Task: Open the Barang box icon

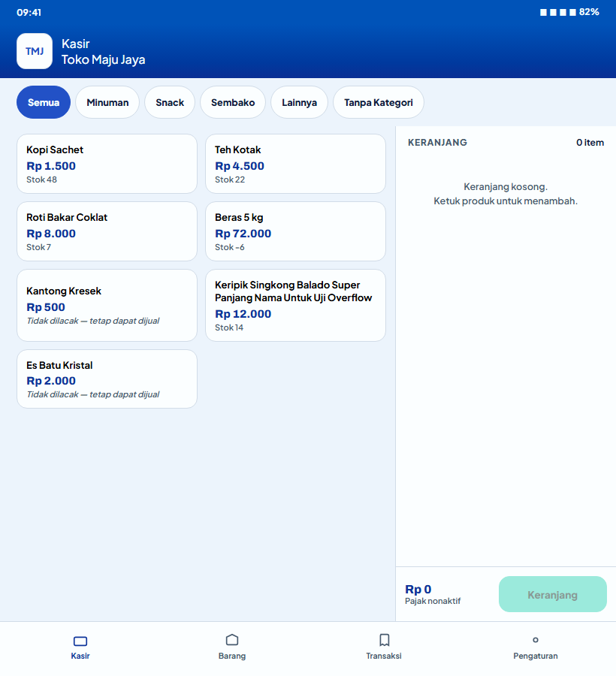Action: pyautogui.click(x=232, y=640)
